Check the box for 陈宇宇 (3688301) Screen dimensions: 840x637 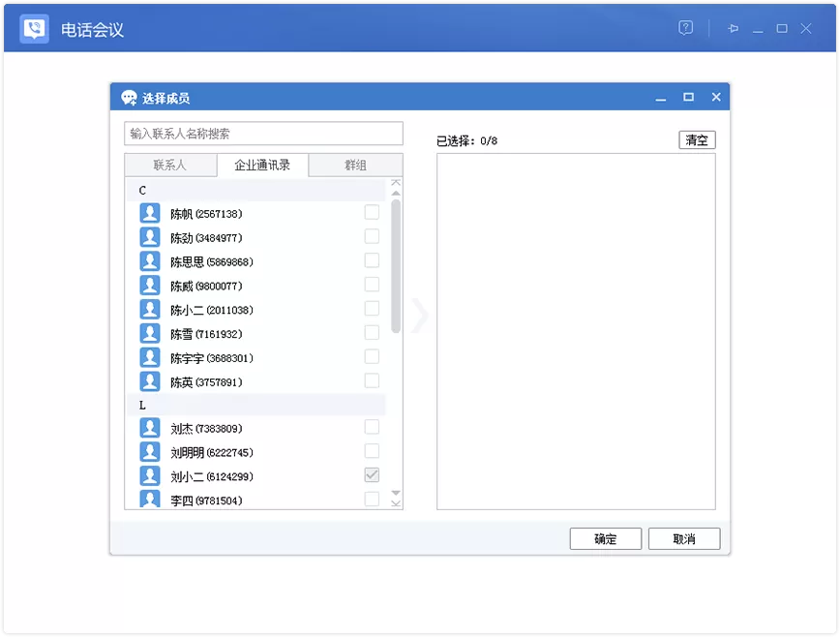(x=372, y=357)
